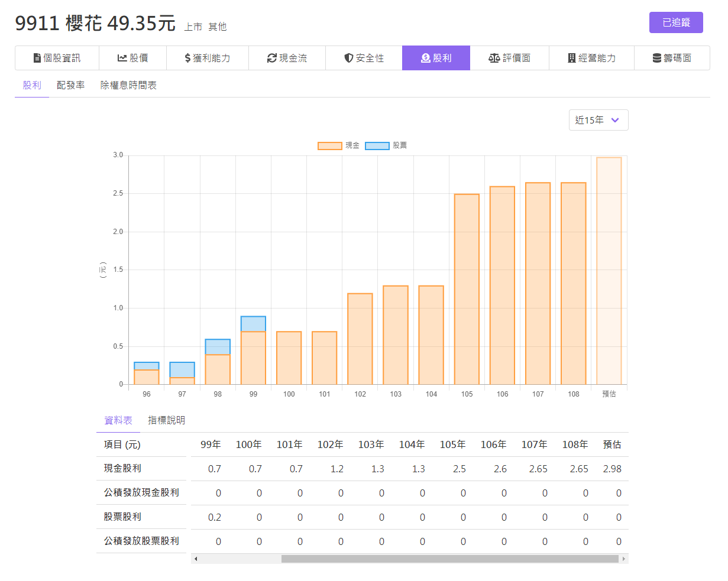Open the 獲利能力 tab
The height and width of the screenshot is (581, 728).
click(208, 58)
